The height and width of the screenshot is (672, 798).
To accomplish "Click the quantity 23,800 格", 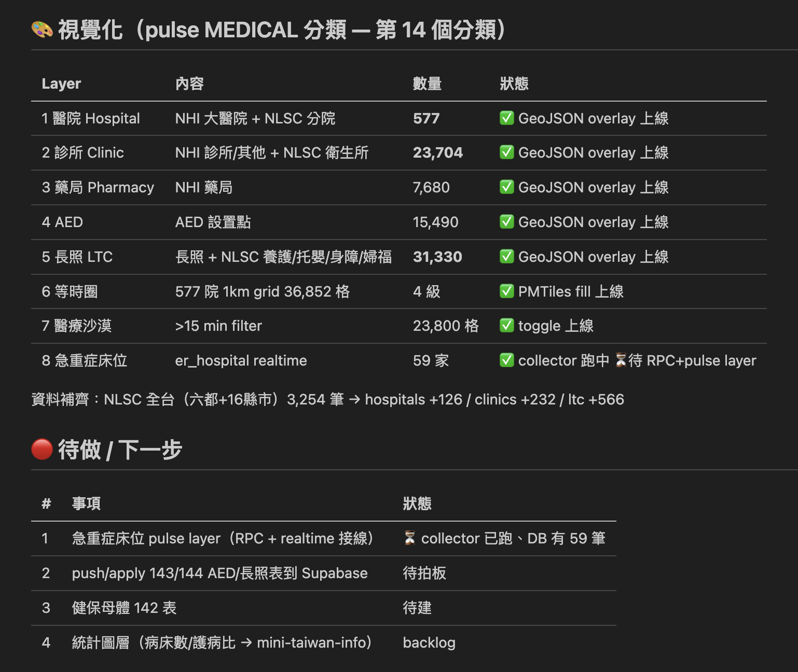I will 446,326.
